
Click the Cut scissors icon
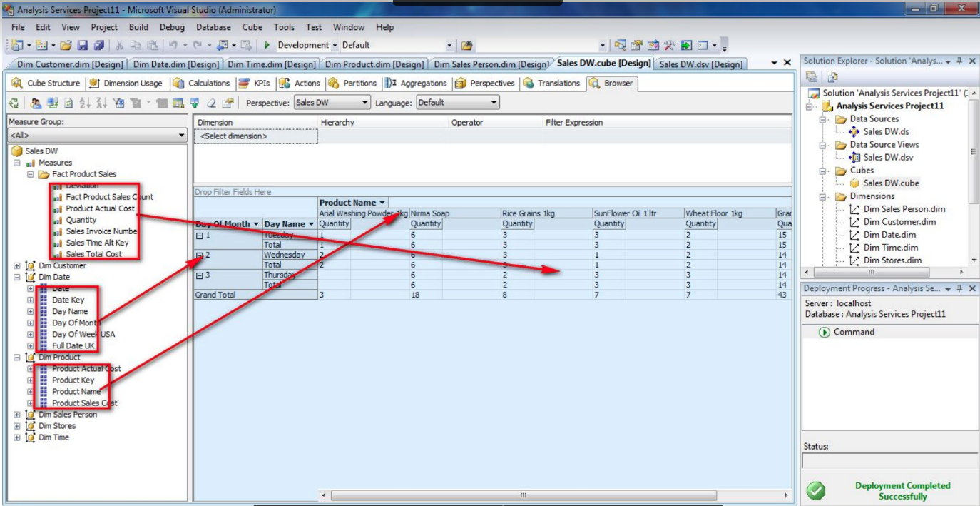[120, 45]
